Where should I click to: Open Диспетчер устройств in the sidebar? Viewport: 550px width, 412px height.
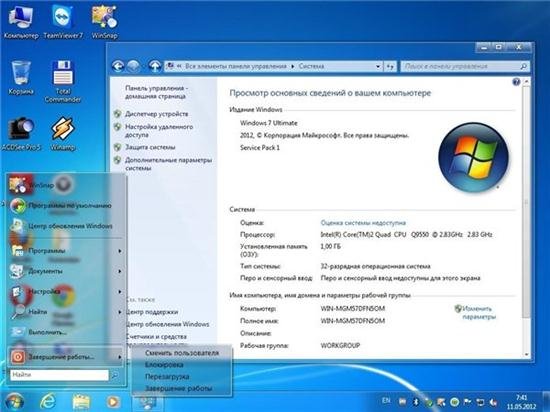(156, 114)
